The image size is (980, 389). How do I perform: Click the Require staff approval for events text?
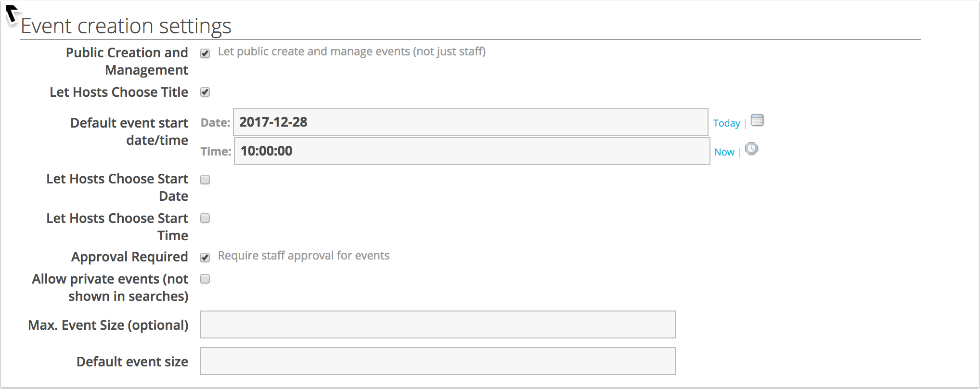pos(304,256)
